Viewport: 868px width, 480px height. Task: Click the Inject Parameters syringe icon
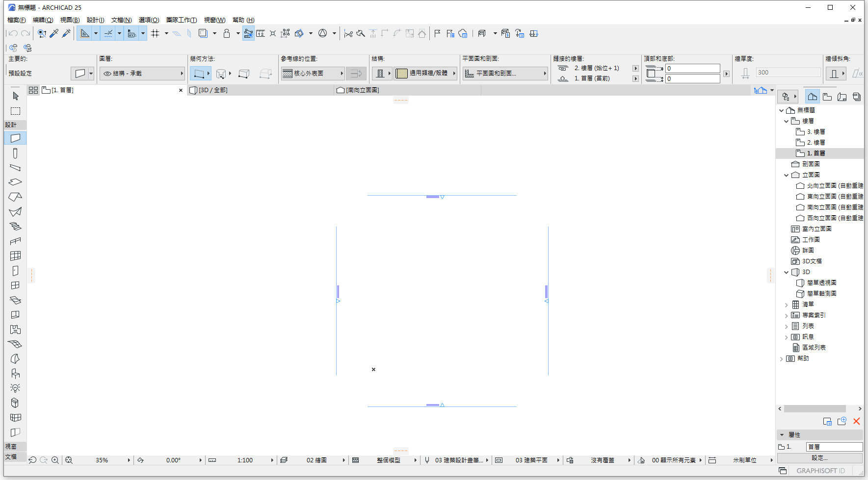[66, 33]
